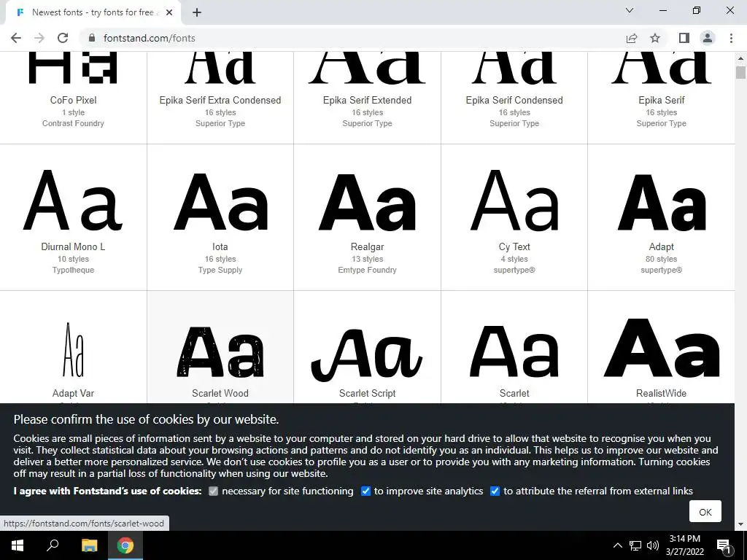This screenshot has width=747, height=560.
Task: Click the browser forward arrow
Action: coord(39,38)
